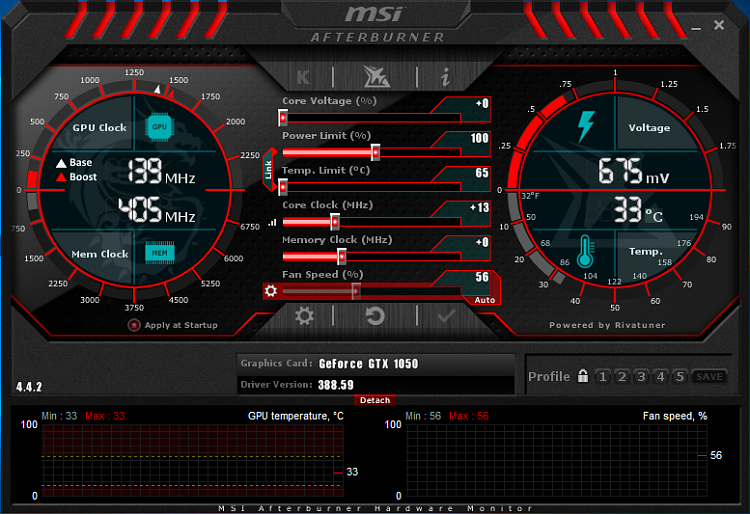Click the GPU temperature graph

pyautogui.click(x=193, y=460)
